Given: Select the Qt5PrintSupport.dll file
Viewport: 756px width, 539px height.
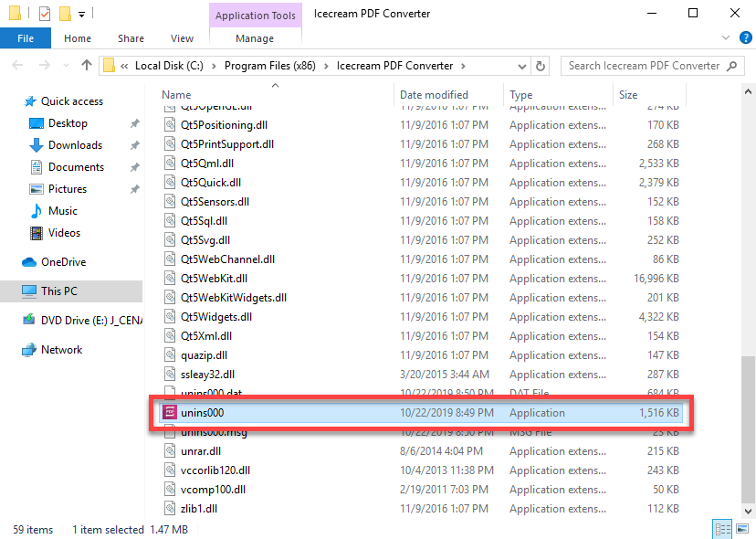Looking at the screenshot, I should (227, 144).
